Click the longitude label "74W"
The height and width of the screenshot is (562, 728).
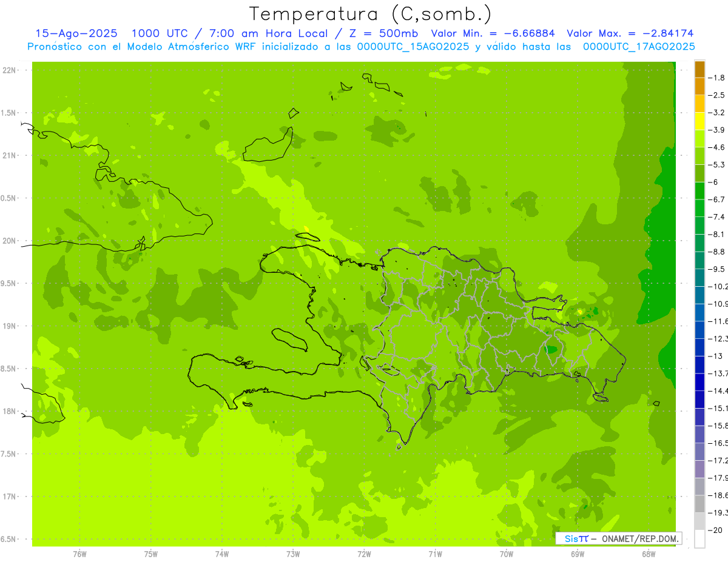222,554
